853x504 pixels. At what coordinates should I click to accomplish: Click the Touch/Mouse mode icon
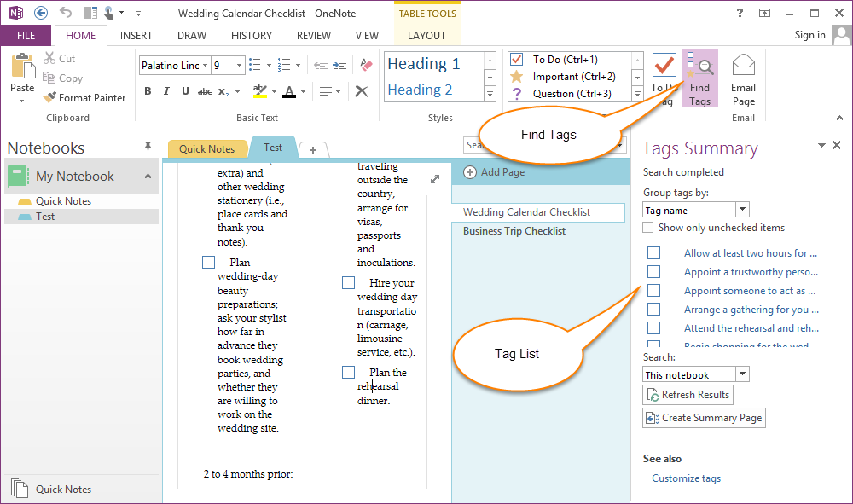coord(109,13)
